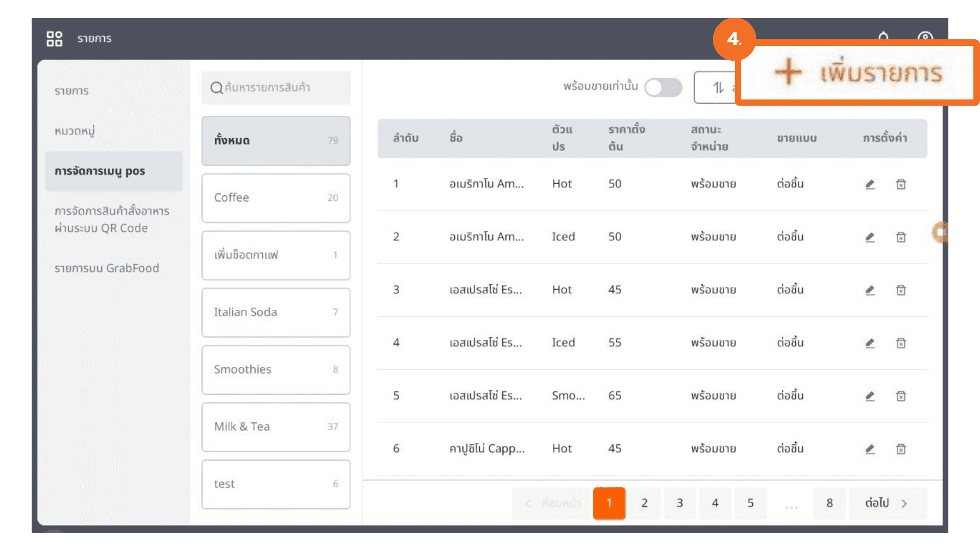Click the ค้นหารายการสินค้า search field
980x551 pixels.
click(286, 88)
